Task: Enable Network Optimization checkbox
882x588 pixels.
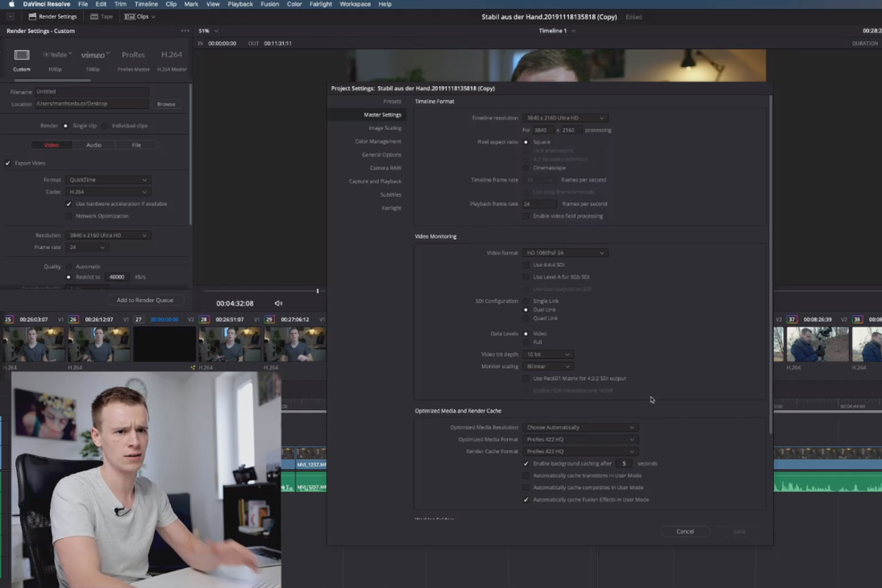Action: tap(68, 216)
